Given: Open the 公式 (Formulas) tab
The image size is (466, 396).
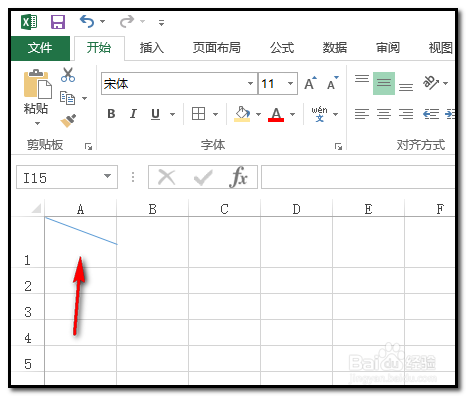Looking at the screenshot, I should tap(282, 48).
